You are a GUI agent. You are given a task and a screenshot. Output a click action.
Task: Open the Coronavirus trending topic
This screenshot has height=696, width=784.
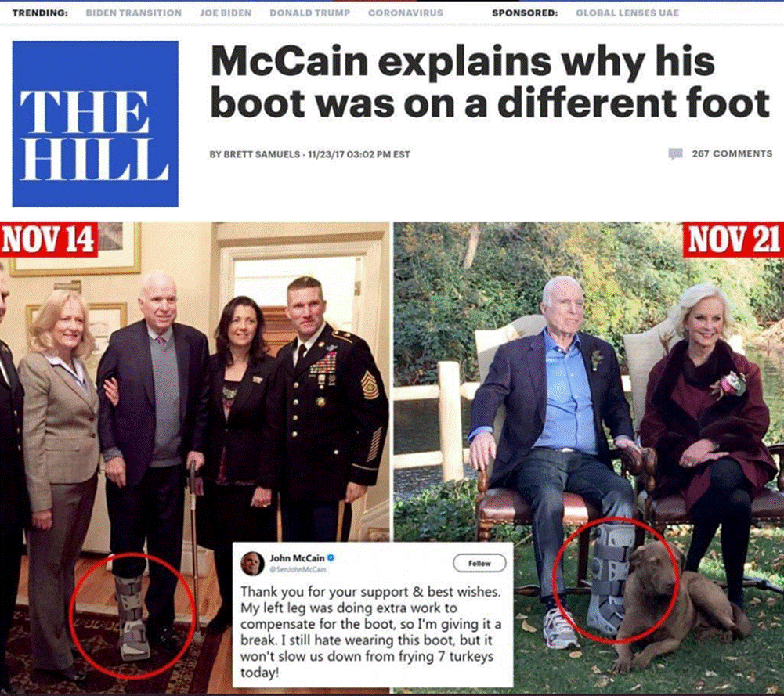pos(406,13)
